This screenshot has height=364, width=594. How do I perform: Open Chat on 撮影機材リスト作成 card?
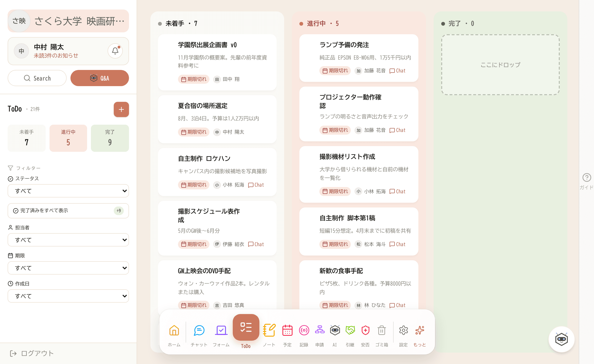coord(397,192)
